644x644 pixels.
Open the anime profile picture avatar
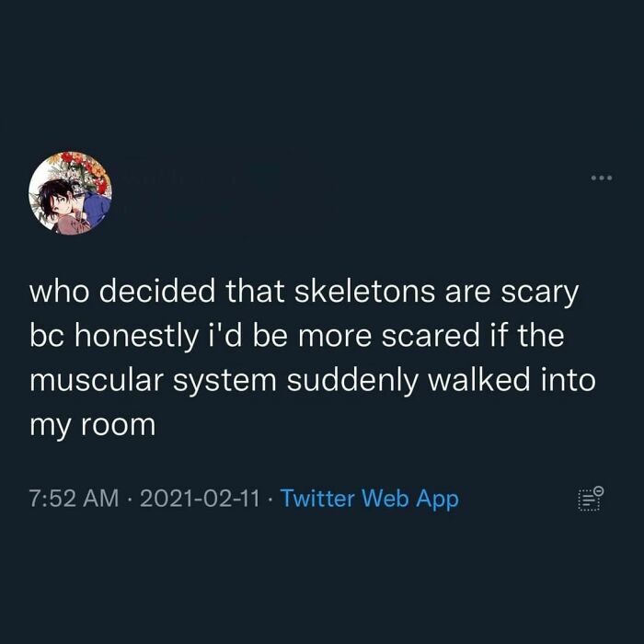(x=71, y=192)
